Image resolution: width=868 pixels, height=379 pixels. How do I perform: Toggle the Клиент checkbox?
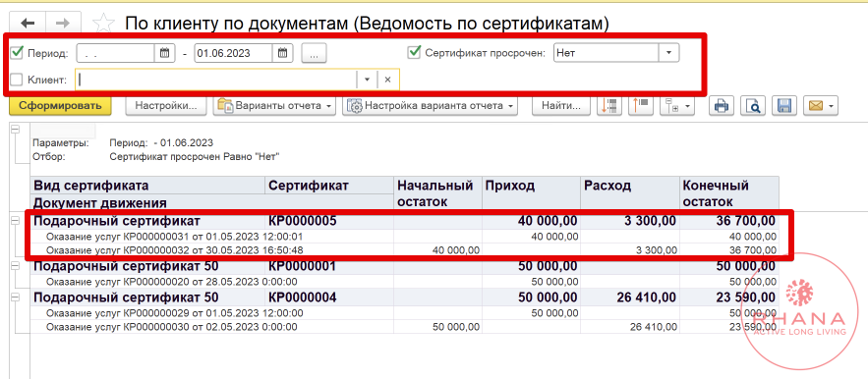click(x=17, y=80)
